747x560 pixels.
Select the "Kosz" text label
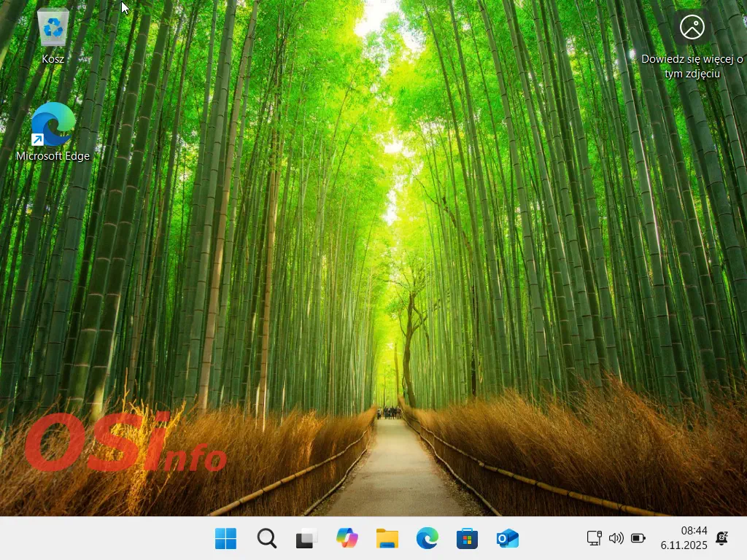click(x=53, y=58)
